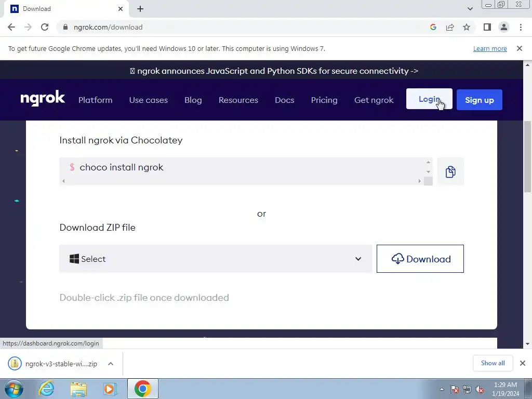
Task: Open Windows Media Player from taskbar
Action: 110,389
